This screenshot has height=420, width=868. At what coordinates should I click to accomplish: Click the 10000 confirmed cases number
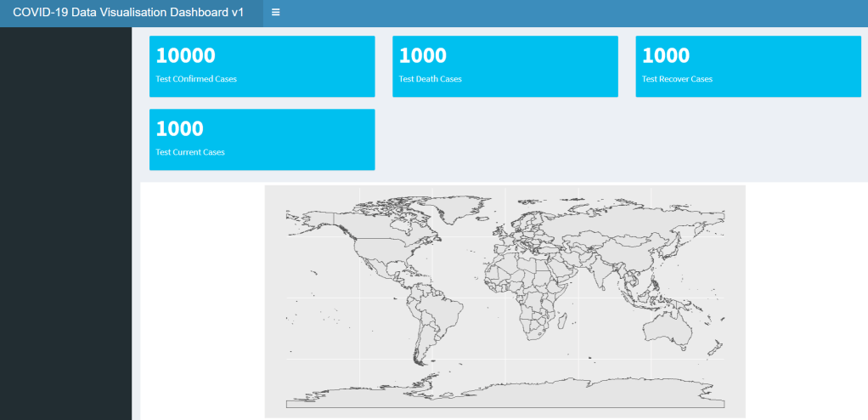[x=185, y=56]
